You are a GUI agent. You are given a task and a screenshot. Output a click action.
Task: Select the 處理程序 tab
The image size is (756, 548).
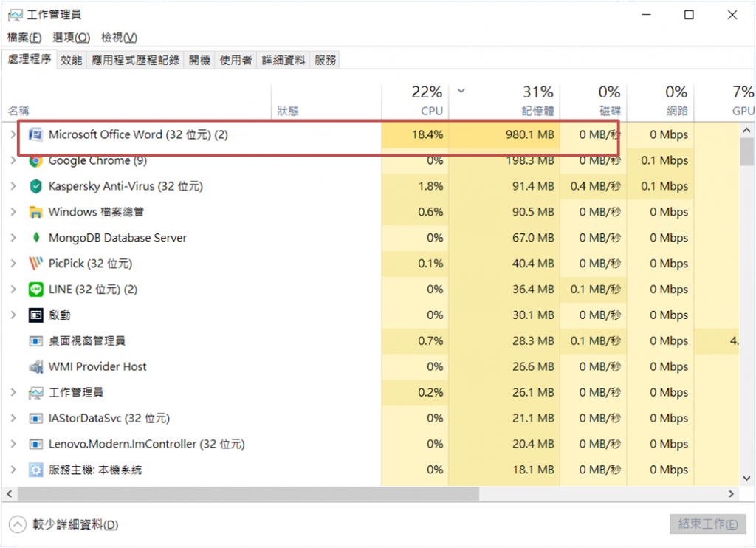tap(30, 59)
